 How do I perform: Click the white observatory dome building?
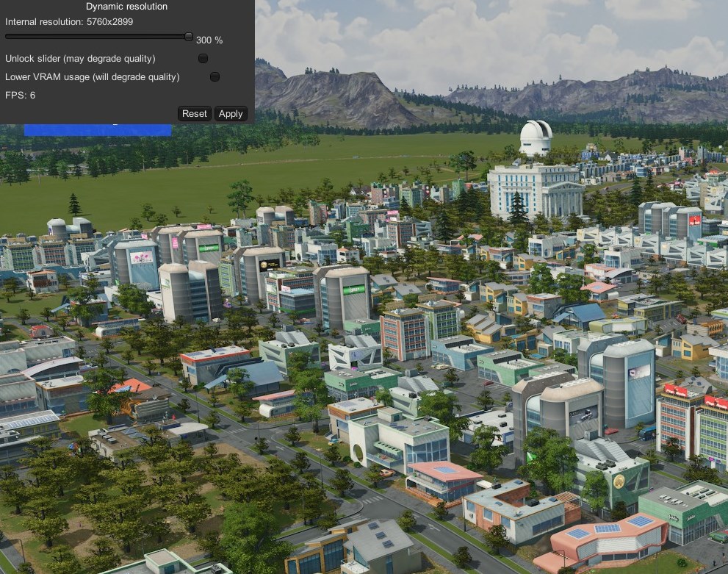[536, 137]
